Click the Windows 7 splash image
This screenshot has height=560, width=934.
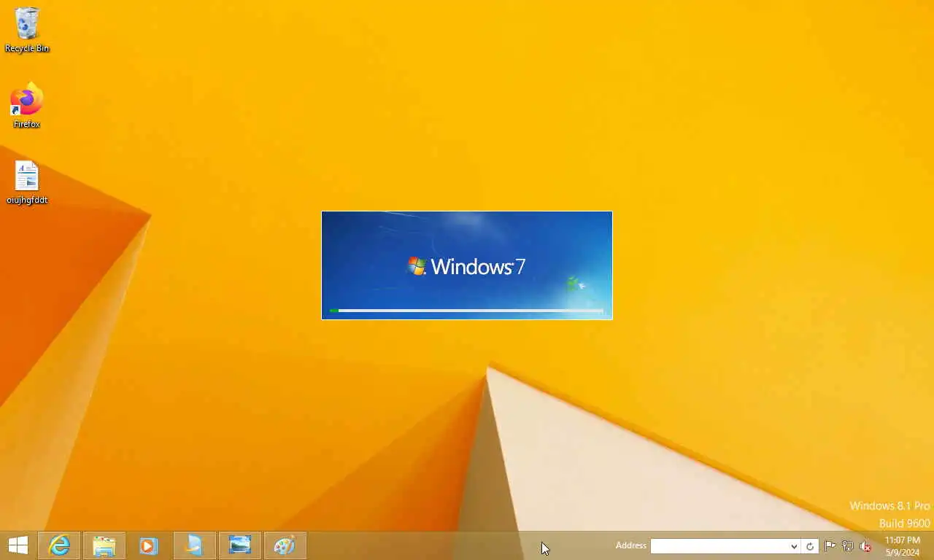coord(467,265)
